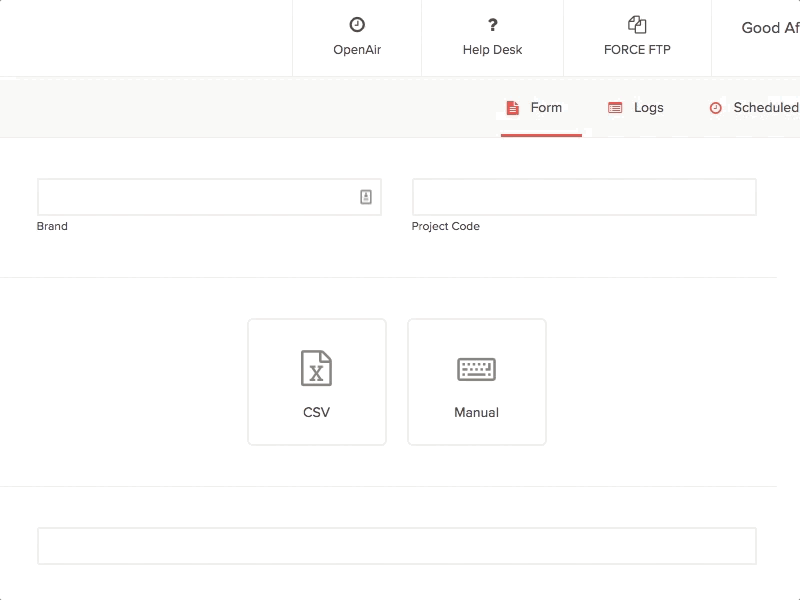Screen dimensions: 800x600
Task: Click the Manual keyboard icon
Action: [x=476, y=368]
